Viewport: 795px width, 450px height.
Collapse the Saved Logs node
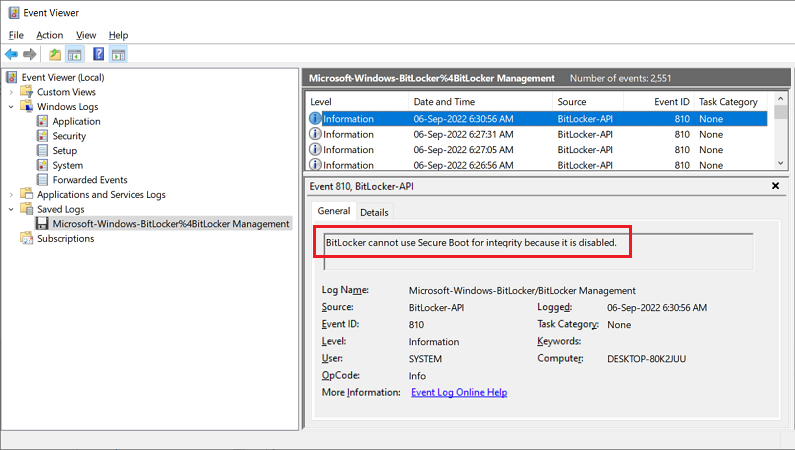(11, 209)
